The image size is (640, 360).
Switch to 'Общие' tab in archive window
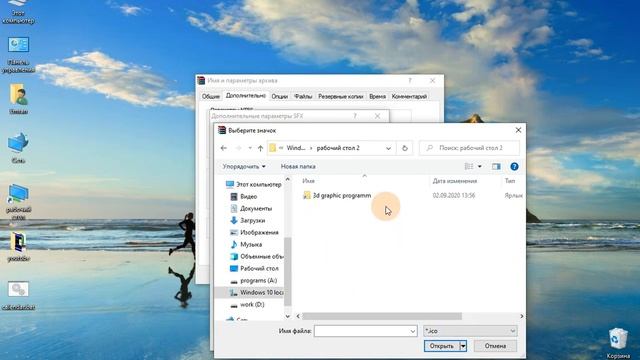(x=211, y=97)
